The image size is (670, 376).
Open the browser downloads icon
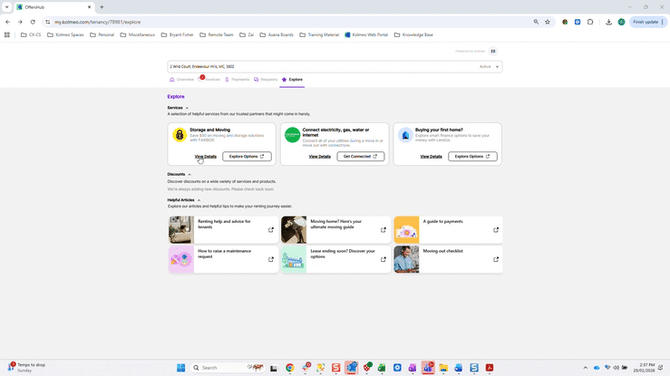click(608, 22)
